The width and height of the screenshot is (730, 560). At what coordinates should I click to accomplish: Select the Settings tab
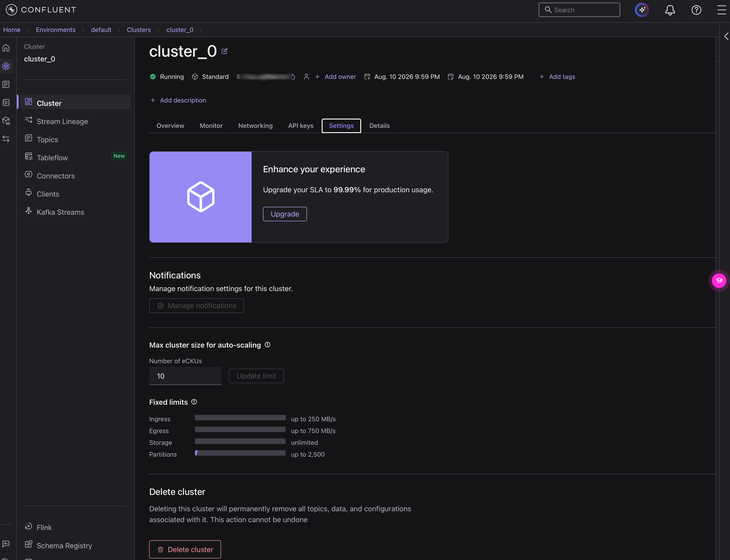click(341, 126)
